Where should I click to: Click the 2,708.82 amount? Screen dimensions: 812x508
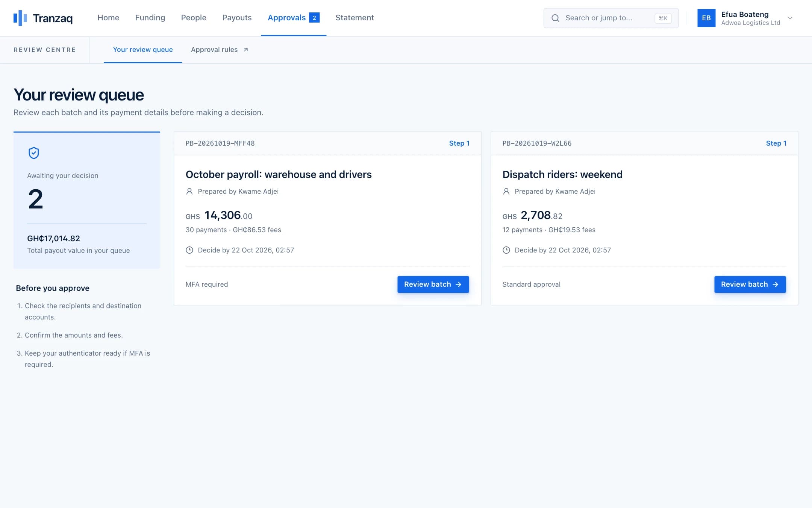(x=541, y=215)
